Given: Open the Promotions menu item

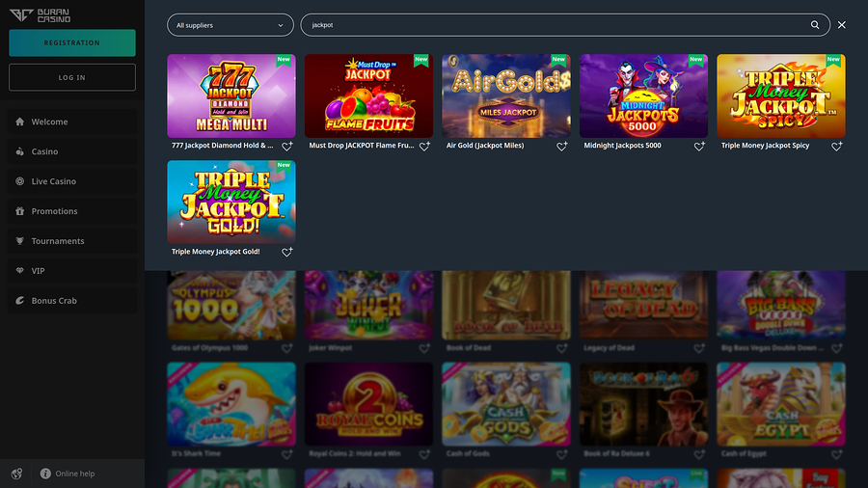Looking at the screenshot, I should [x=72, y=211].
